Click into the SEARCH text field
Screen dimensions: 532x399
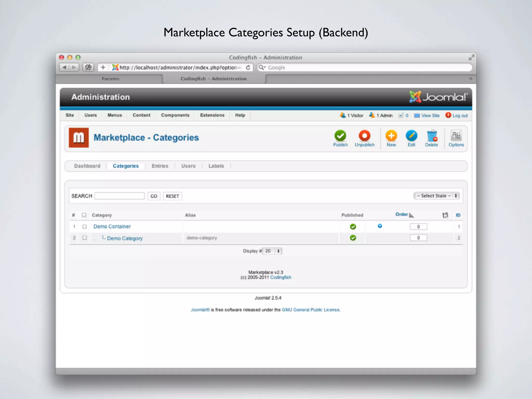119,196
